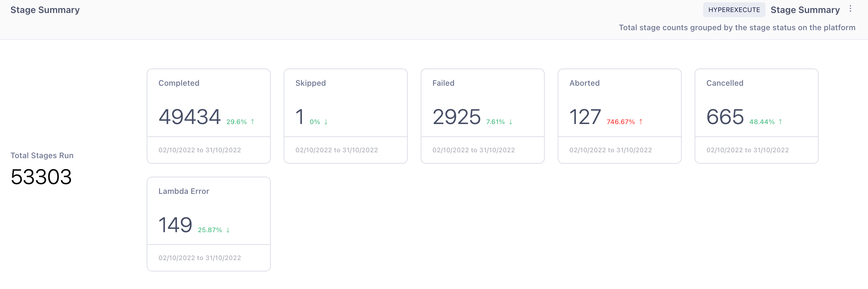Click the Lambda Error count 149
Image resolution: width=868 pixels, height=289 pixels.
175,225
